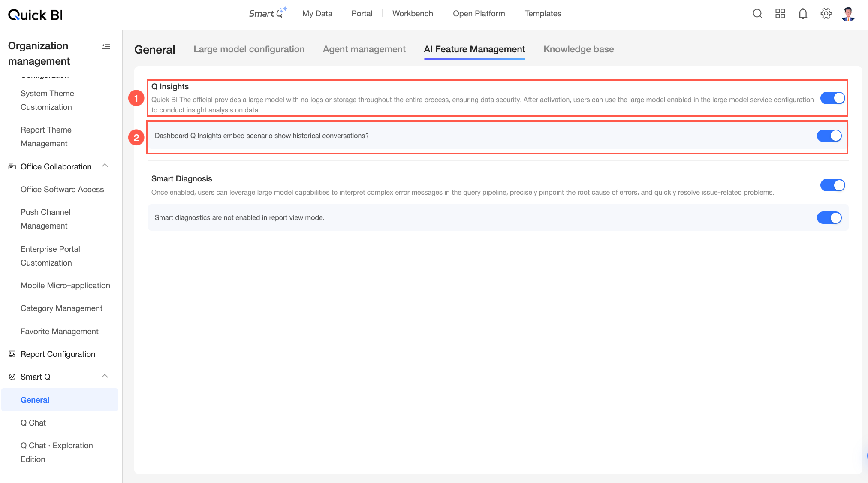Open the apps grid icon
Image resolution: width=868 pixels, height=483 pixels.
pyautogui.click(x=780, y=14)
